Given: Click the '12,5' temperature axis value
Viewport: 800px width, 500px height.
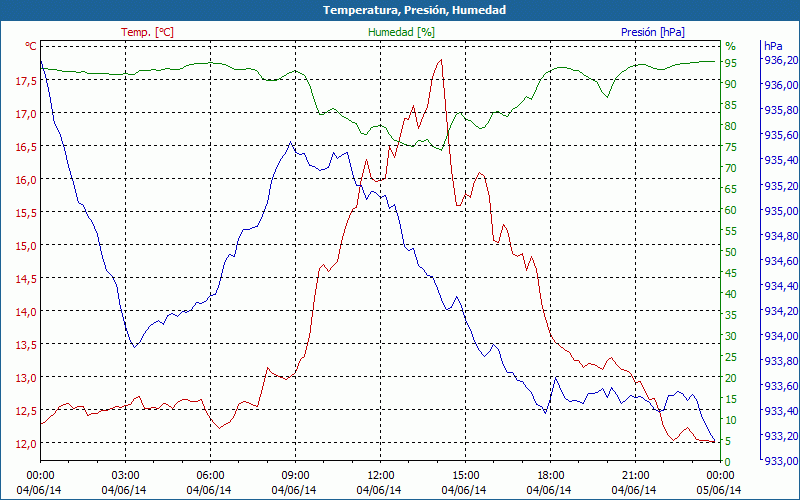Looking at the screenshot, I should point(27,410).
